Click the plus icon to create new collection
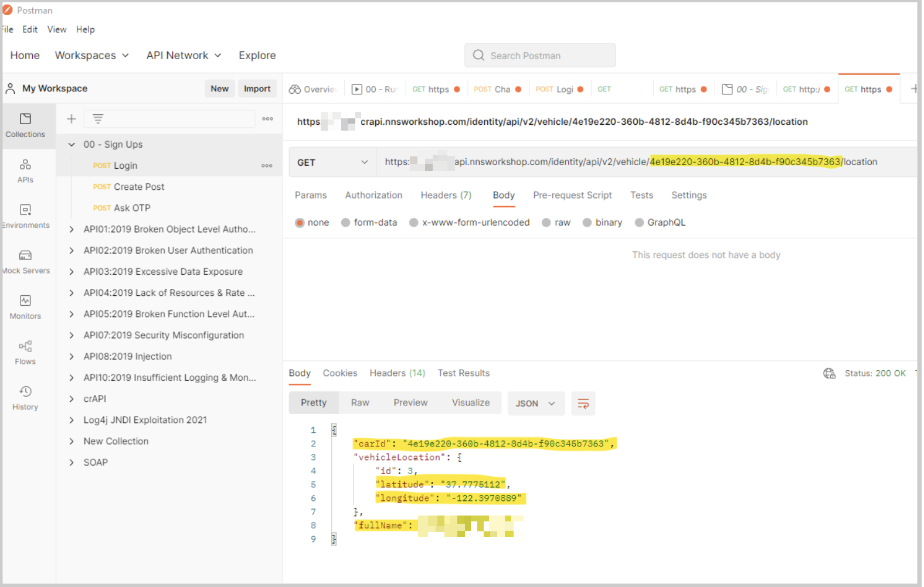Viewport: 924px width, 587px height. tap(72, 119)
